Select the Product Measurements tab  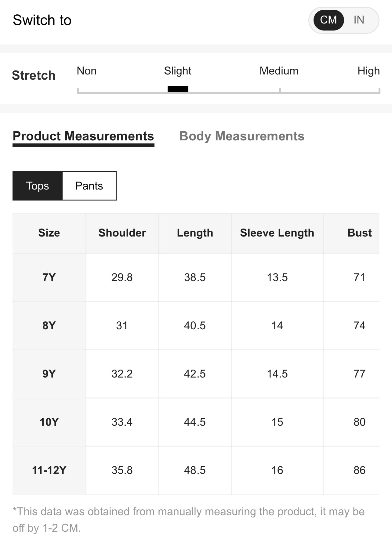(x=83, y=136)
